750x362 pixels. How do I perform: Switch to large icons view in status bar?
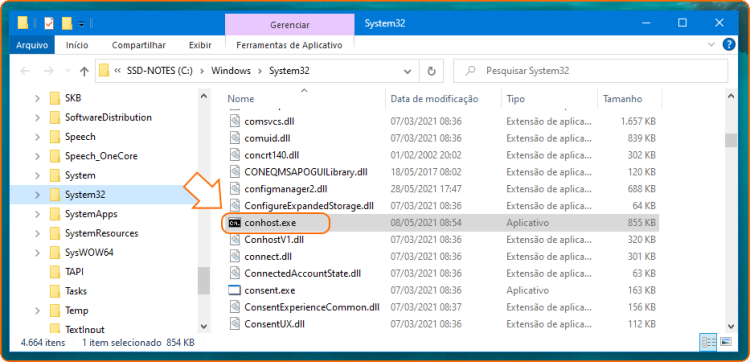[x=726, y=342]
